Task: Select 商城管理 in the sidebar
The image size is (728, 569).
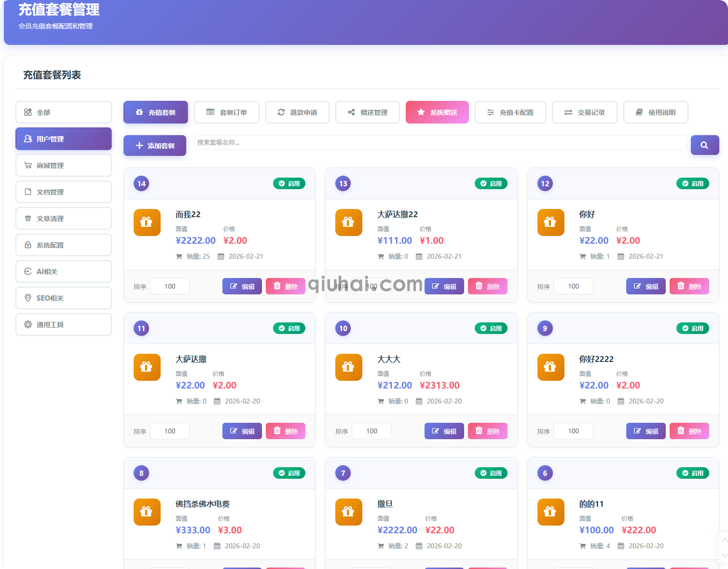Action: click(x=64, y=166)
